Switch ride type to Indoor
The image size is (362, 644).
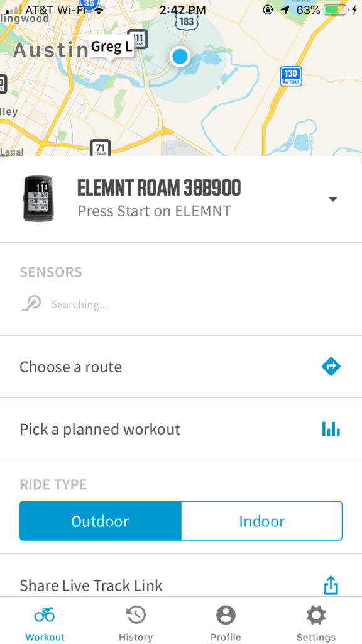(x=262, y=521)
